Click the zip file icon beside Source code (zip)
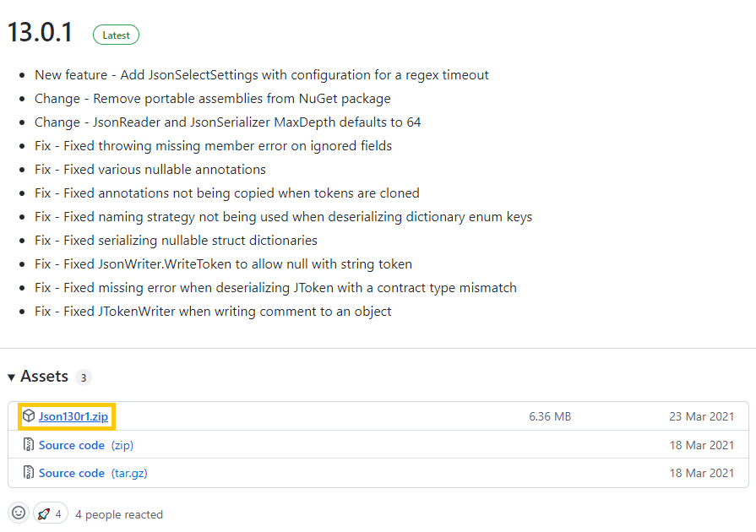Image resolution: width=756 pixels, height=532 pixels. [29, 444]
